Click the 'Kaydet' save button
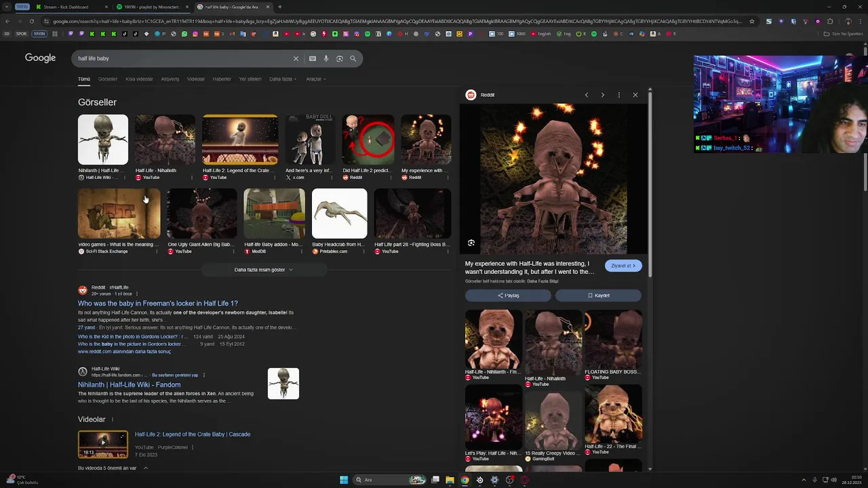Viewport: 868px width, 488px height. (598, 296)
